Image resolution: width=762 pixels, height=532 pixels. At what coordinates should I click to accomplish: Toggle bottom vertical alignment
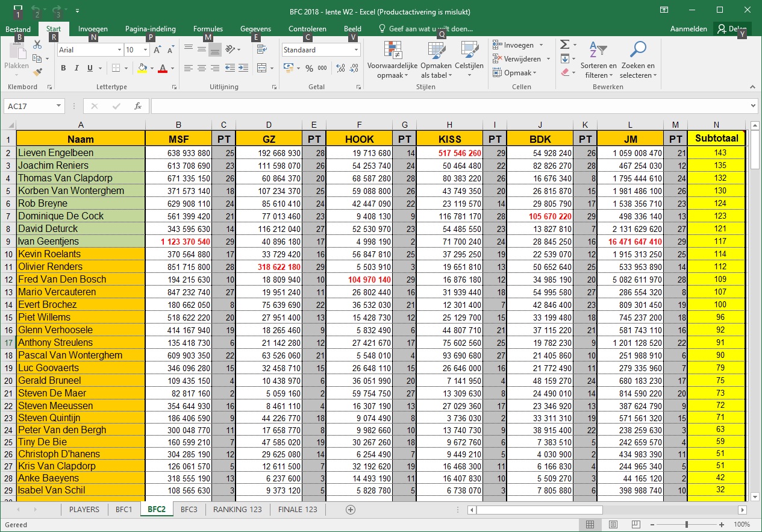(x=215, y=50)
